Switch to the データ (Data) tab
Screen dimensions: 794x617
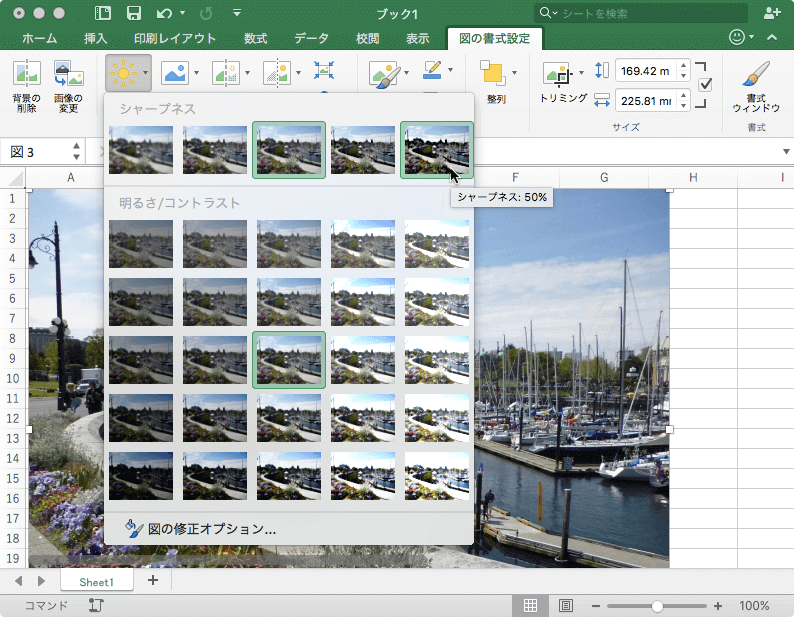point(311,39)
